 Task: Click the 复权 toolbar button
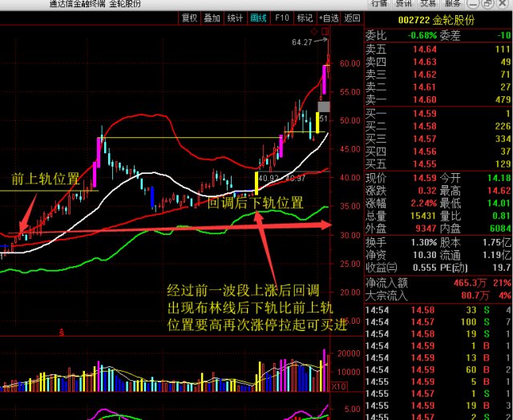point(189,17)
